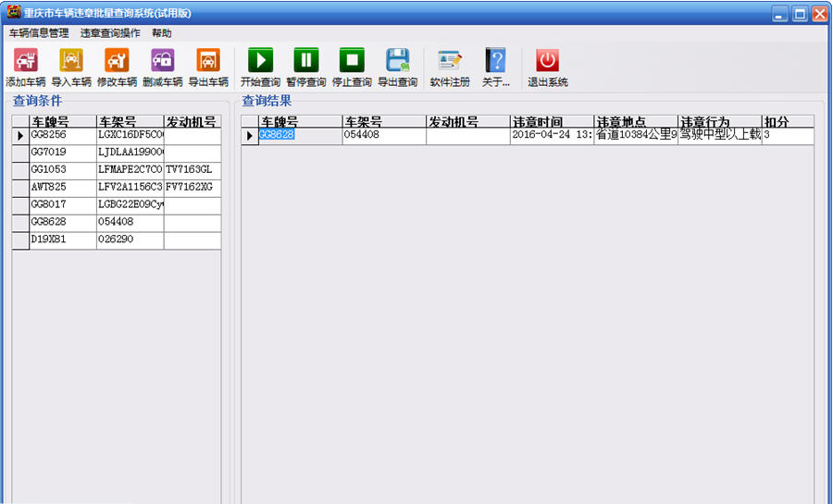This screenshot has height=504, width=833.
Task: Click the 车牌号 column header in 查询条件
Action: pyautogui.click(x=62, y=122)
